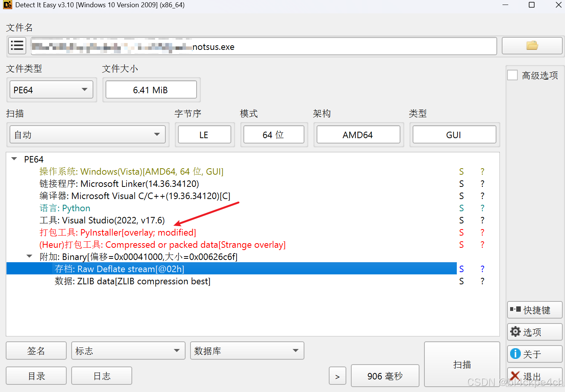Click the GUI type button
Screen dimensions: 565x392
click(x=454, y=135)
